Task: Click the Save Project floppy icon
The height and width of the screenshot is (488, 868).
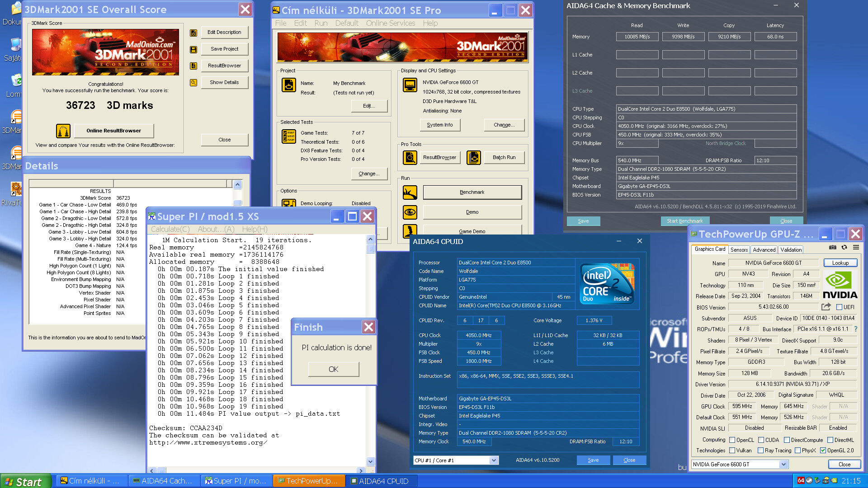Action: [193, 49]
